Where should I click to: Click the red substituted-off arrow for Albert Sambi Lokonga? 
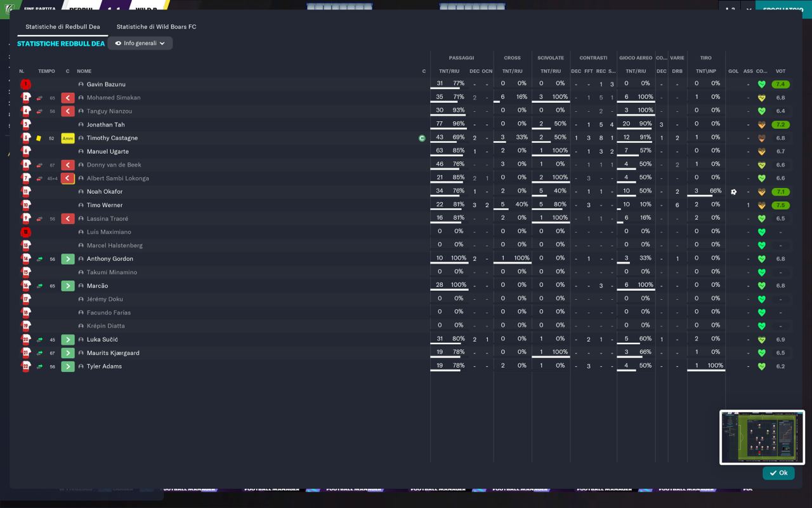click(67, 178)
